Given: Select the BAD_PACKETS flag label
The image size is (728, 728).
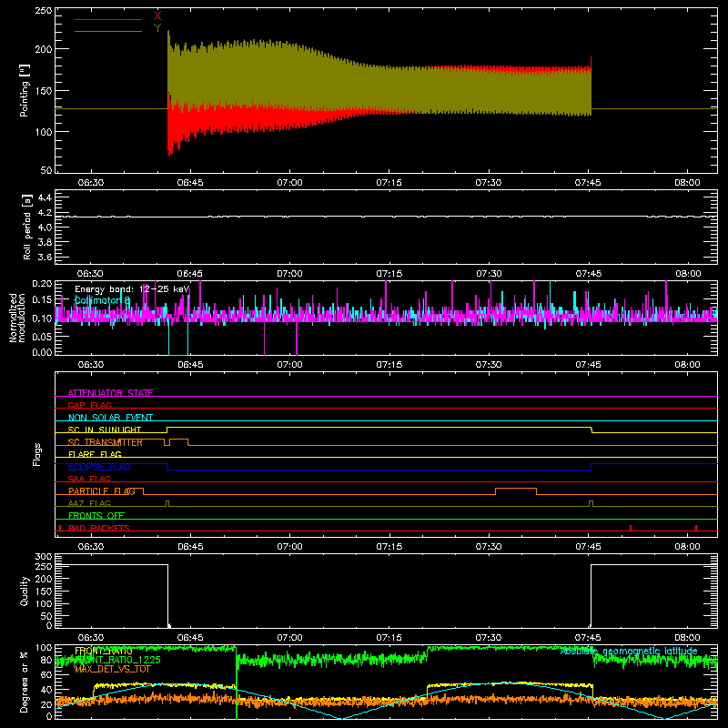Looking at the screenshot, I should pyautogui.click(x=99, y=528).
